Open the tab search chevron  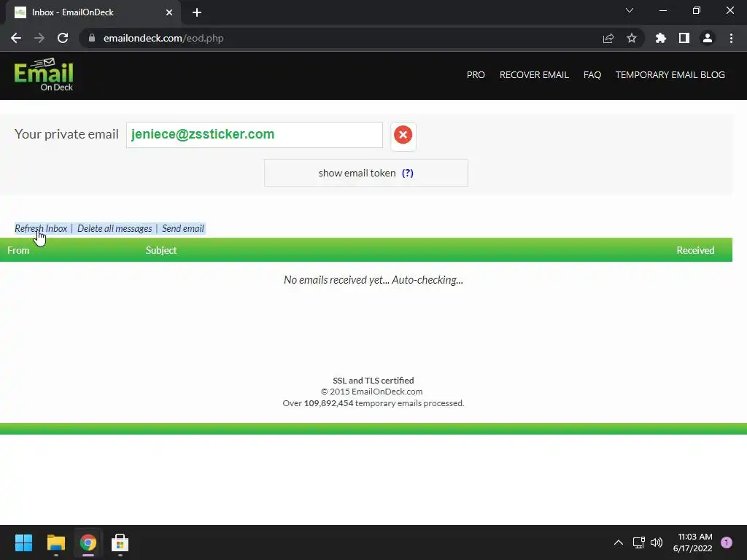tap(630, 10)
